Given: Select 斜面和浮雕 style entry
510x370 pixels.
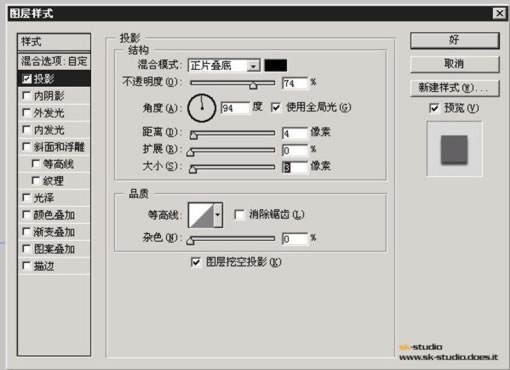Looking at the screenshot, I should pyautogui.click(x=54, y=147).
